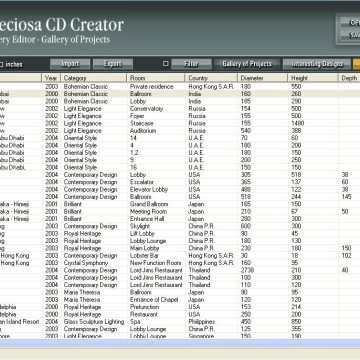
Task: Sort by the Height column header
Action: 313,78
